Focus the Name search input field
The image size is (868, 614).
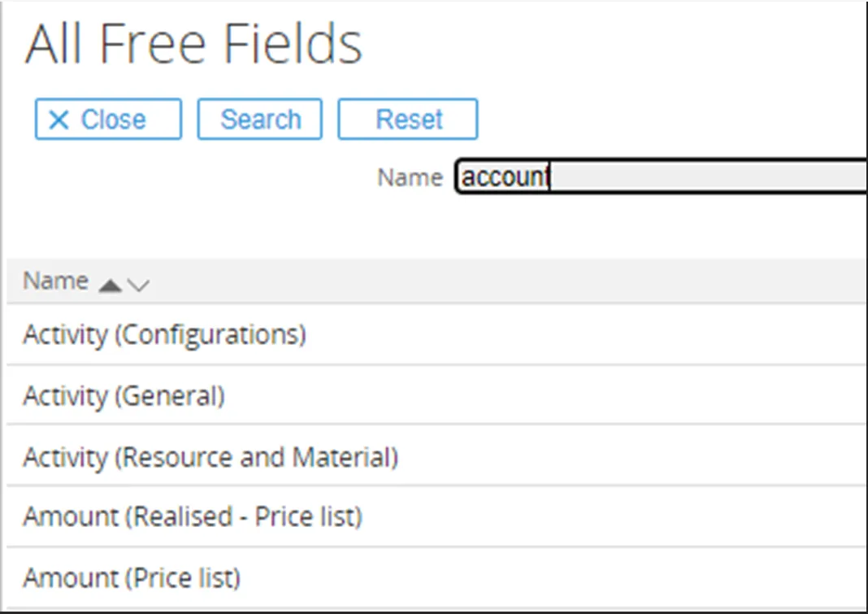(x=660, y=176)
